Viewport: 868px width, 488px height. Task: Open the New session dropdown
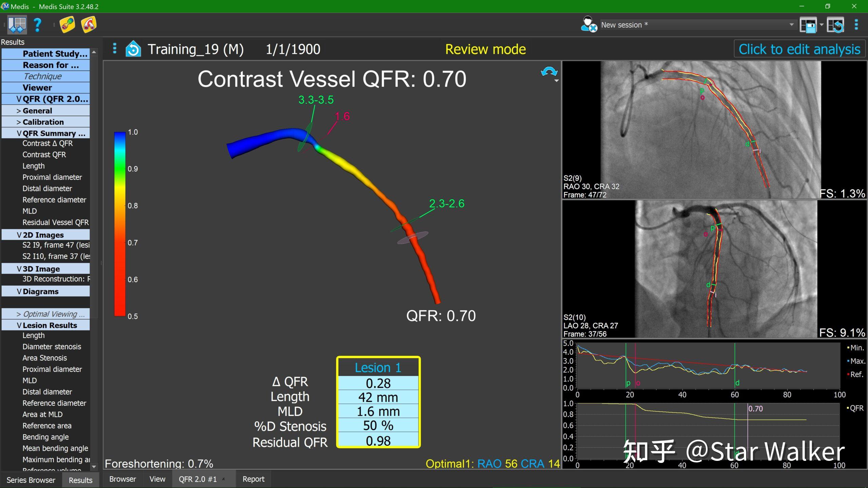coord(791,25)
